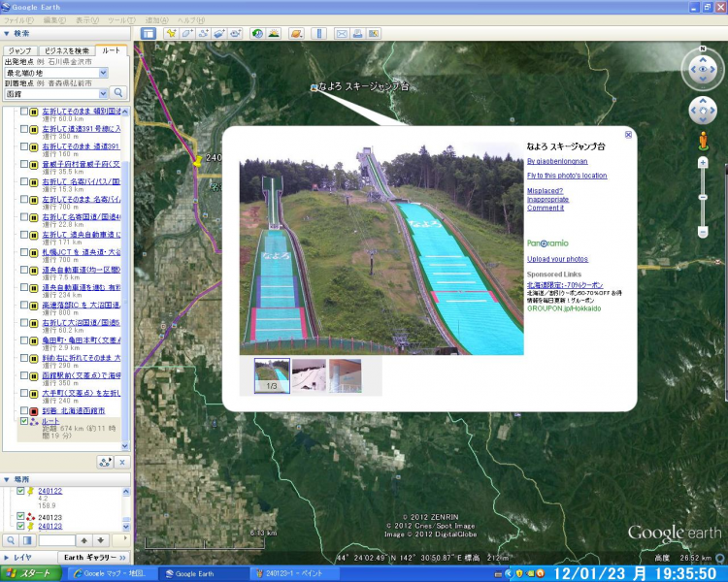Image resolution: width=728 pixels, height=582 pixels.
Task: Add a placemark with the pushpin tool
Action: coord(171,33)
